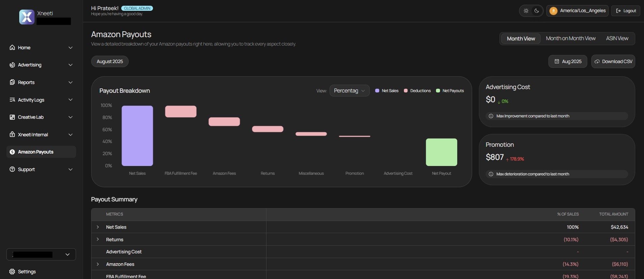Click the Home house icon

[12, 48]
